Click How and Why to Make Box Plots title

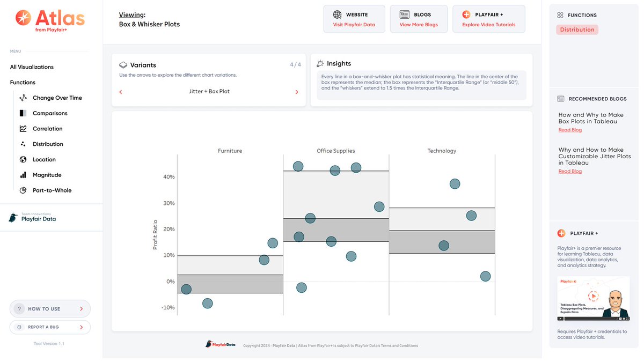tap(591, 118)
